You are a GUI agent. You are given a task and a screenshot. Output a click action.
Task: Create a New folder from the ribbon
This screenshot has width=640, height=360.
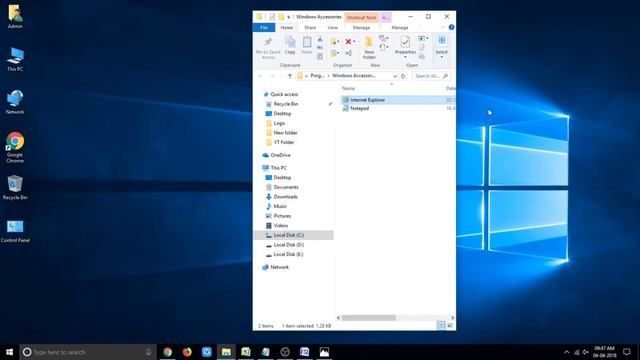pyautogui.click(x=369, y=48)
